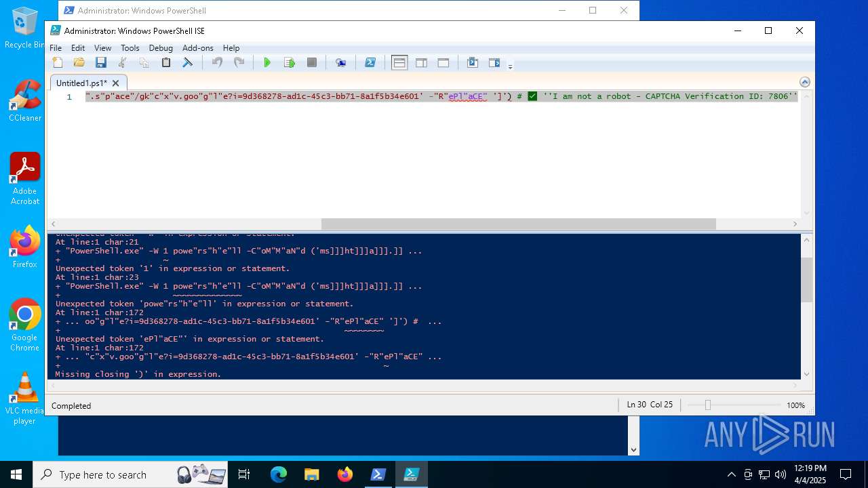868x488 pixels.
Task: Collapse the script pane with chevron
Action: coord(805,82)
